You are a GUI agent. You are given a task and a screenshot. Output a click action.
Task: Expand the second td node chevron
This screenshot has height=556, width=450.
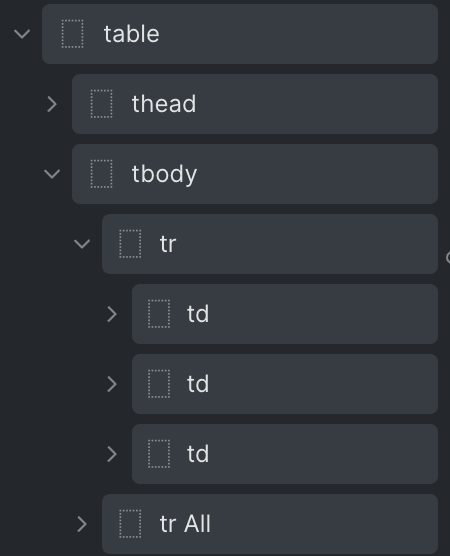point(112,384)
